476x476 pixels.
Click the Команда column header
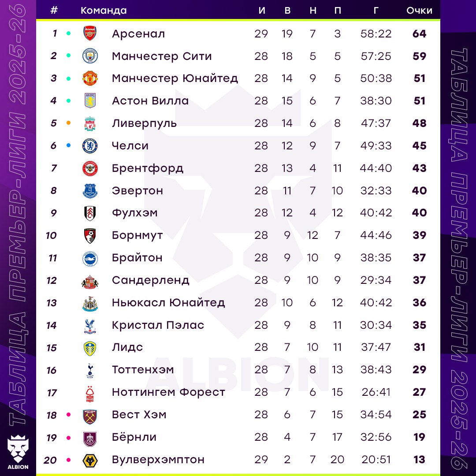[x=104, y=11]
